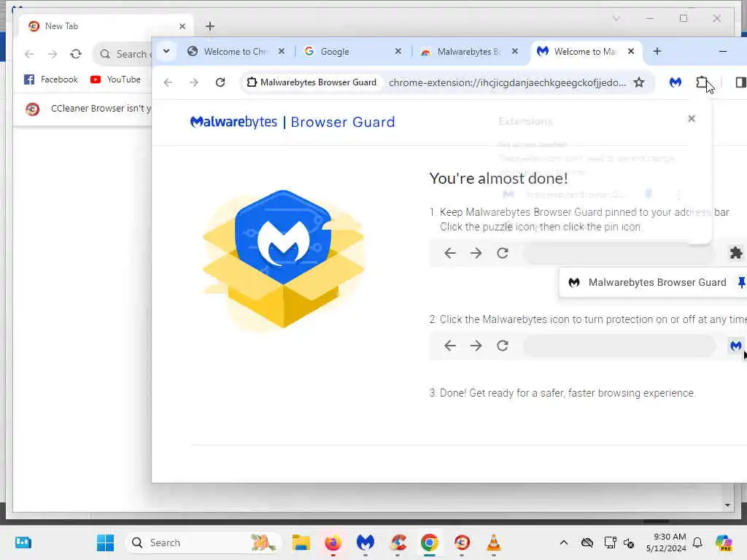Close the Welcome to Malwarebytes tab
The width and height of the screenshot is (747, 560).
(x=631, y=51)
